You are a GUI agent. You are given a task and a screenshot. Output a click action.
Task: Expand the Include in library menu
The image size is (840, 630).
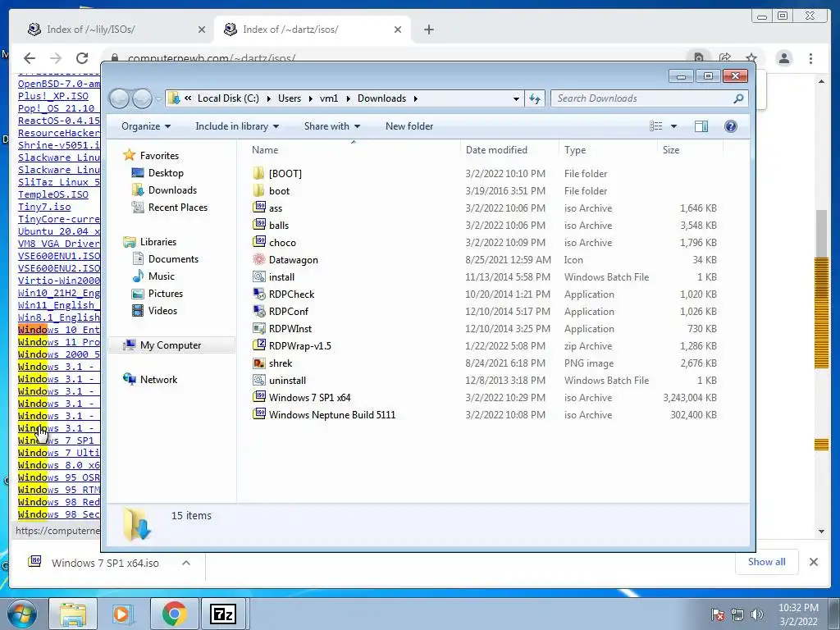237,126
